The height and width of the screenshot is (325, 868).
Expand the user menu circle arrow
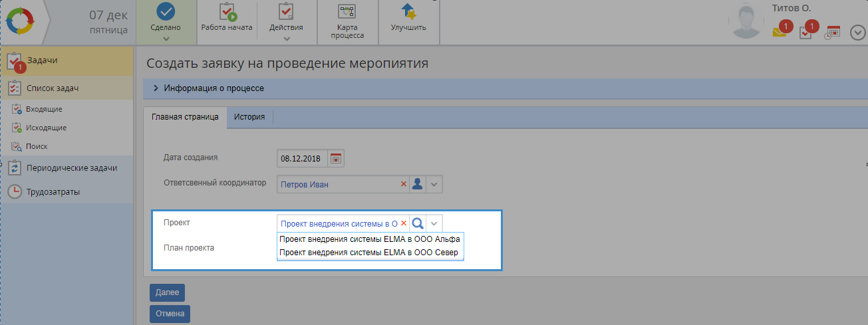[857, 33]
